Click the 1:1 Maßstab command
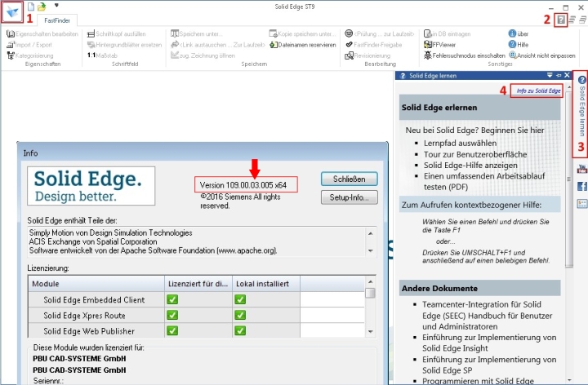Viewport: 588px width, 385px height. 102,55
